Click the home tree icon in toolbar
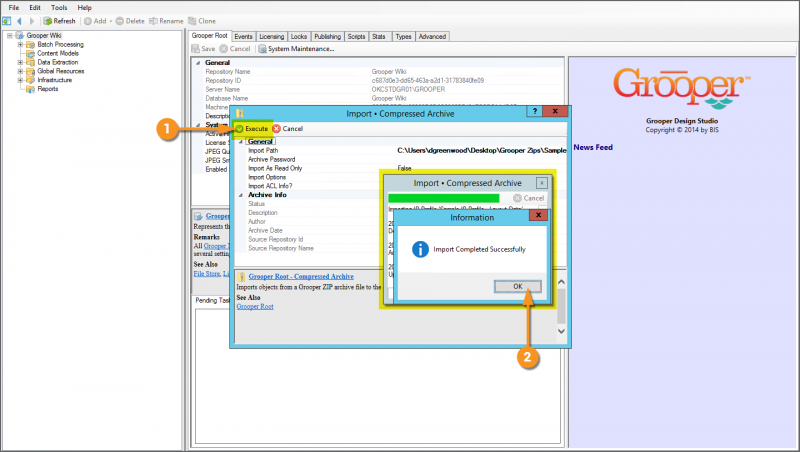This screenshot has width=800, height=452. coord(7,21)
